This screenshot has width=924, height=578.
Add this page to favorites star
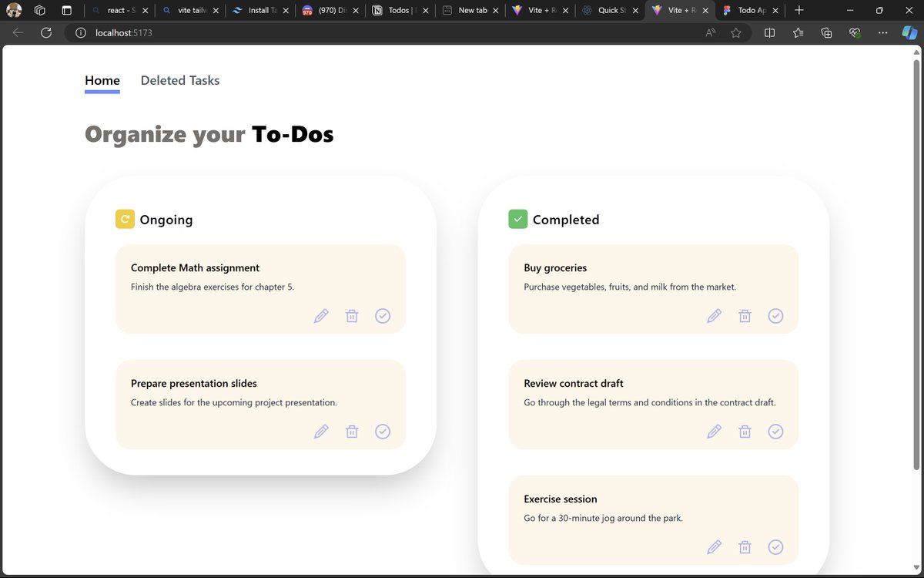click(x=736, y=33)
